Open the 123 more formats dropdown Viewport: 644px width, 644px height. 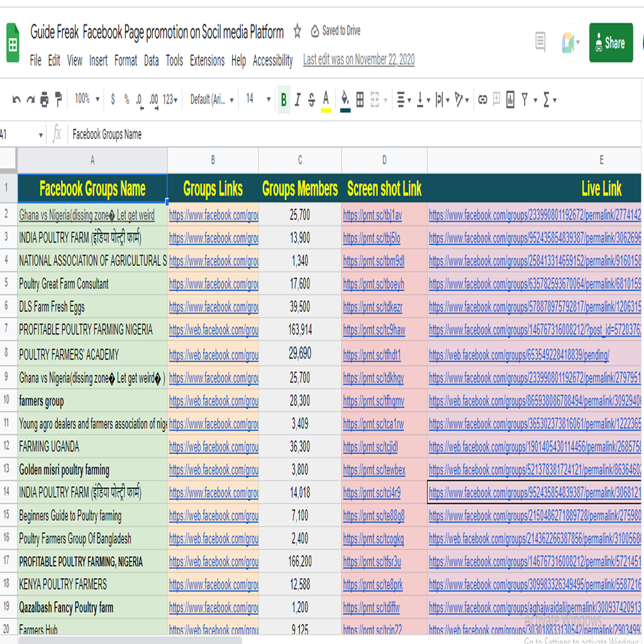[x=170, y=99]
